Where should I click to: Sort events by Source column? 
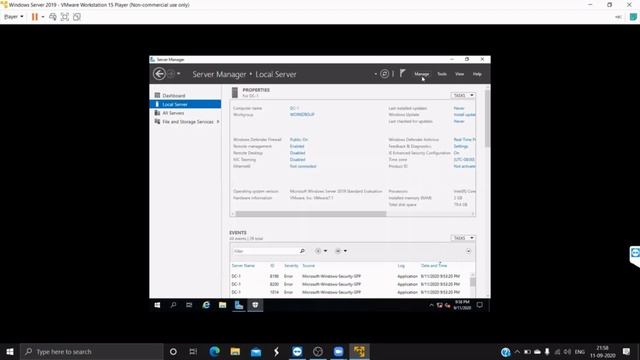point(309,266)
